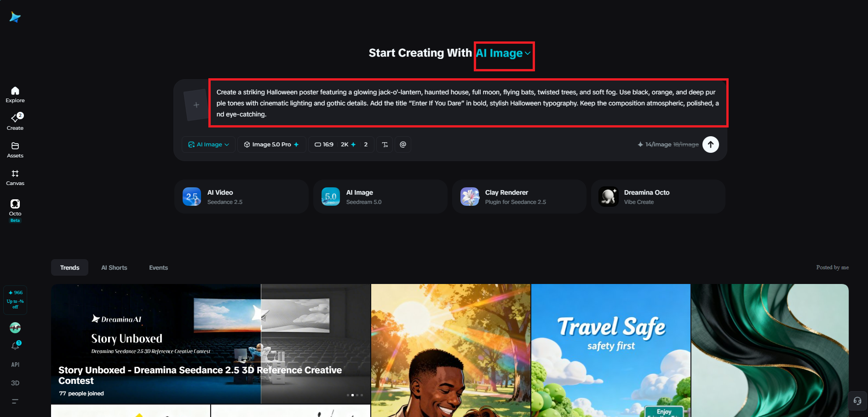Open the user profile avatar

click(x=15, y=328)
